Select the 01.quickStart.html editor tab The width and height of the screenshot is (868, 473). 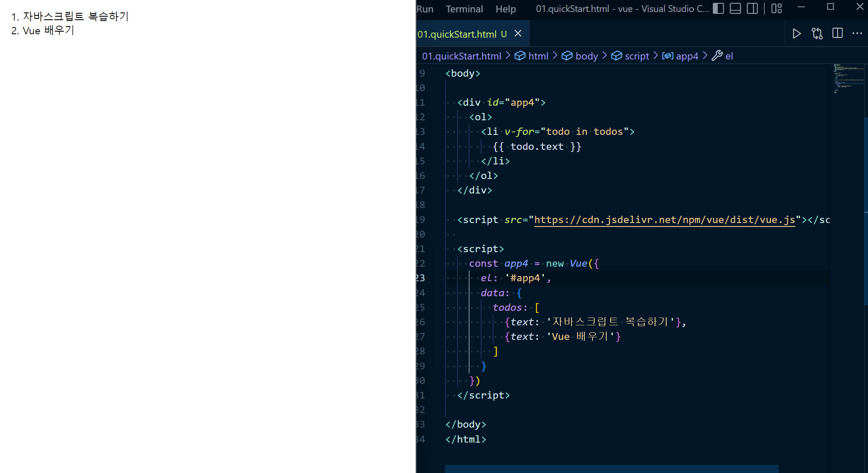[x=457, y=34]
